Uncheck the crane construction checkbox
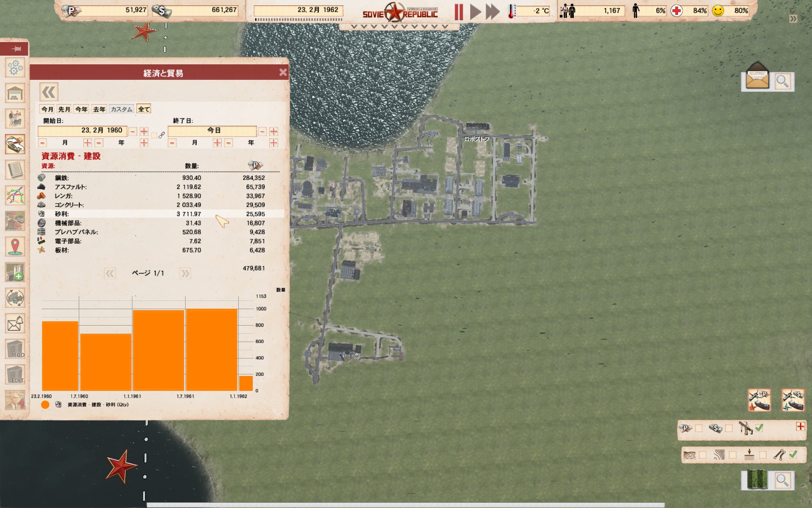 [x=759, y=428]
